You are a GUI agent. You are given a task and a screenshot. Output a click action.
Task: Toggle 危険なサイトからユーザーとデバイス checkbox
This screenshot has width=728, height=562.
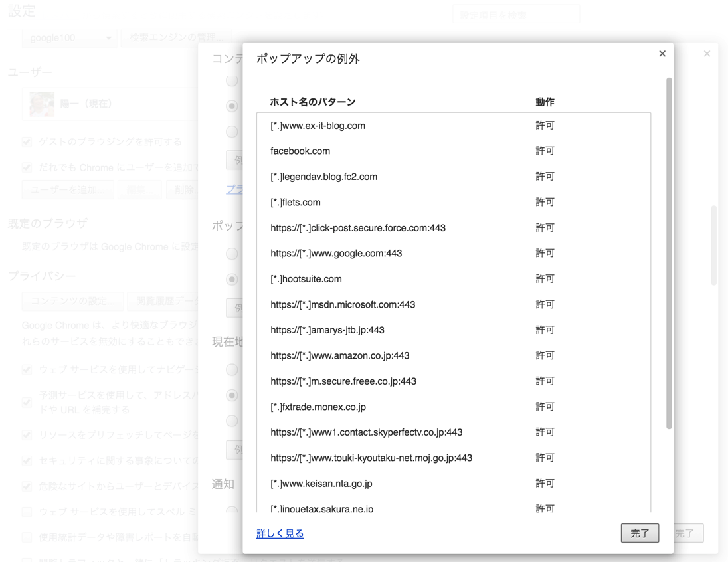coord(27,486)
